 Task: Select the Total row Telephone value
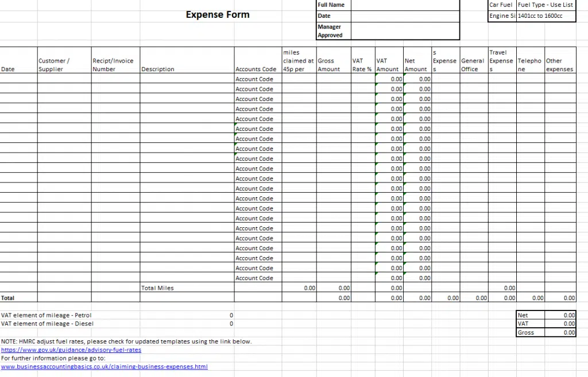[x=530, y=298]
